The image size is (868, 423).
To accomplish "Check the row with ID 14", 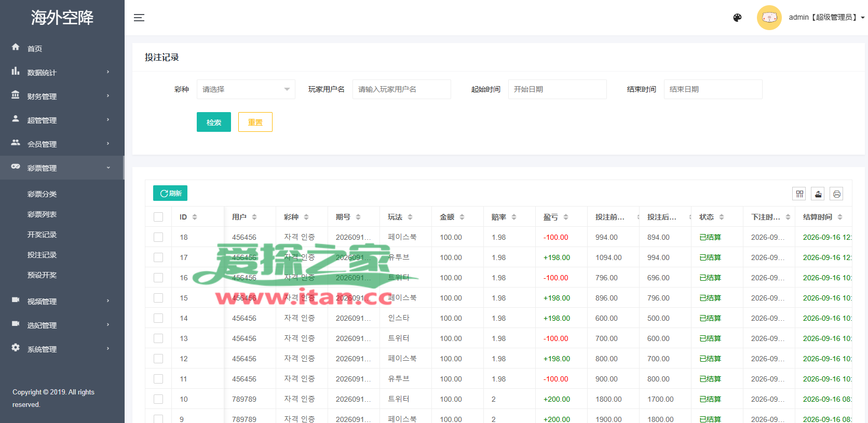I will coord(158,318).
